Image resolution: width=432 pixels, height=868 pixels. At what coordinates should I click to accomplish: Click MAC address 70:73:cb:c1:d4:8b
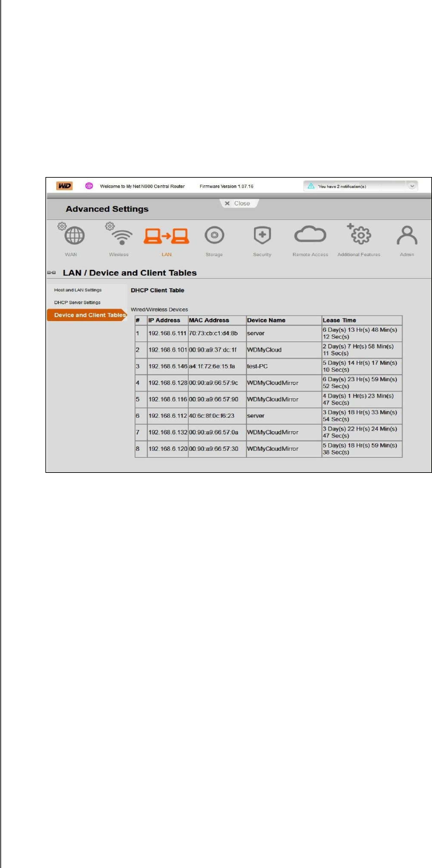tap(213, 333)
